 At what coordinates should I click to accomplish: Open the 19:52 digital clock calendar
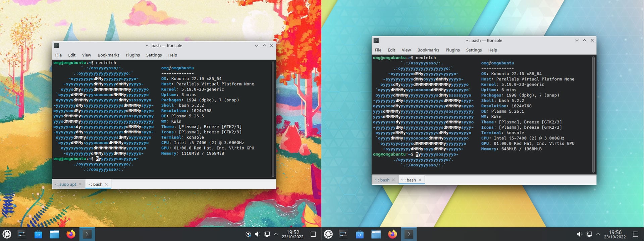click(292, 234)
